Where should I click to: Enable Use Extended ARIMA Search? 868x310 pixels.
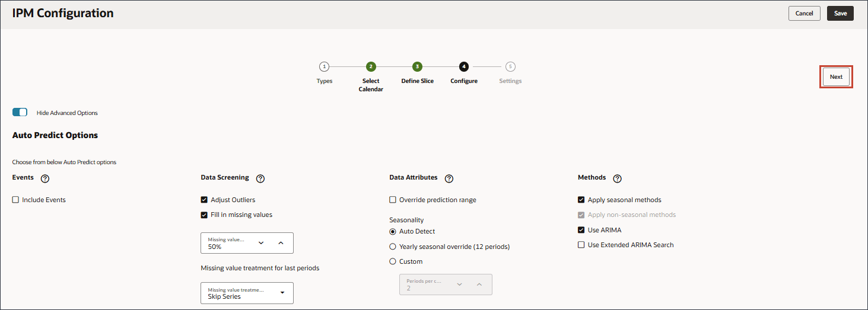click(581, 245)
